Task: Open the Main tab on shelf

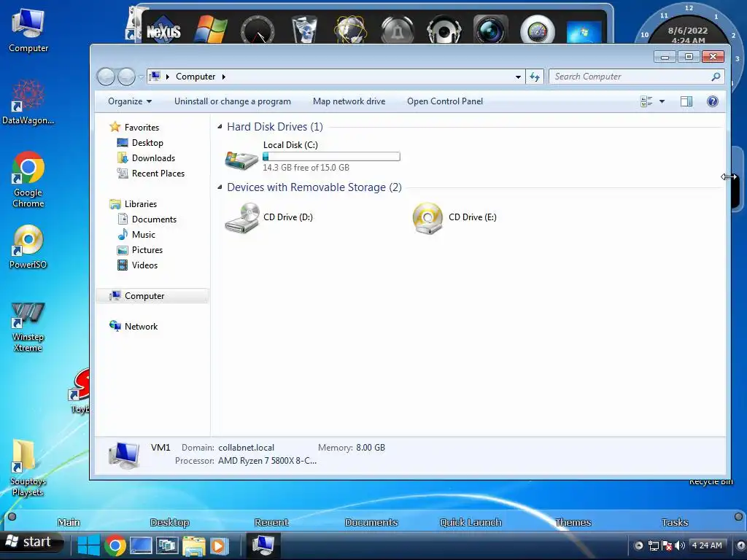Action: click(69, 522)
